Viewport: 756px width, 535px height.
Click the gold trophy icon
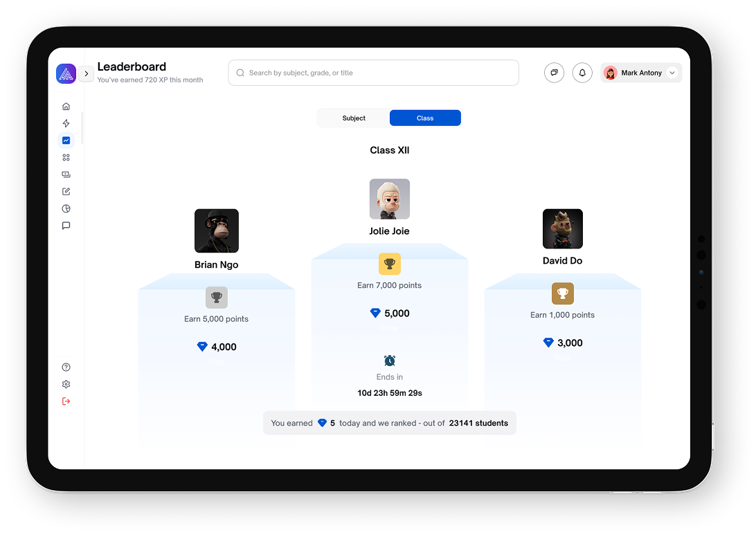click(x=390, y=264)
